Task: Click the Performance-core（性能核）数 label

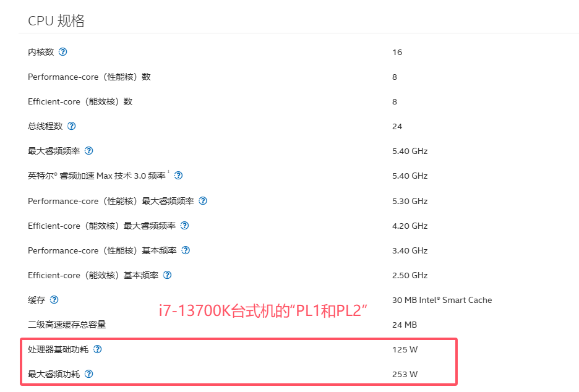Action: point(89,77)
